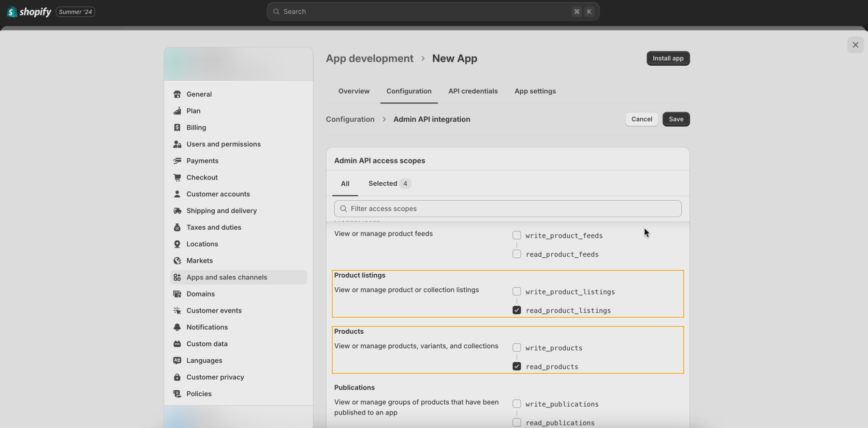The image size is (868, 428).
Task: Open General settings store icon
Action: click(x=177, y=94)
